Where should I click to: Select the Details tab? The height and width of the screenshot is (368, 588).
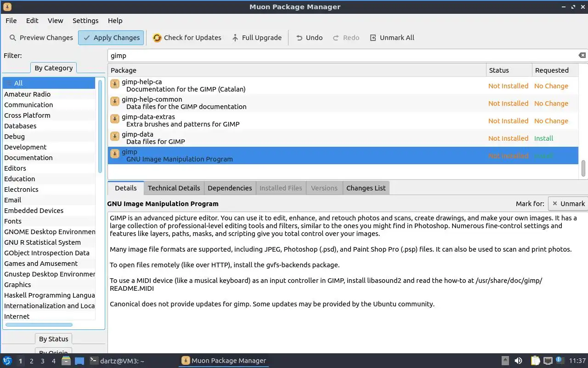[x=126, y=188]
